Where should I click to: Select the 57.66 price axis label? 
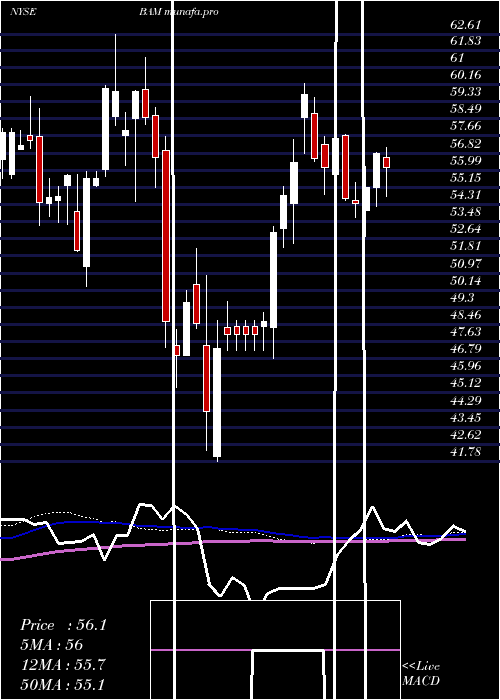(466, 126)
